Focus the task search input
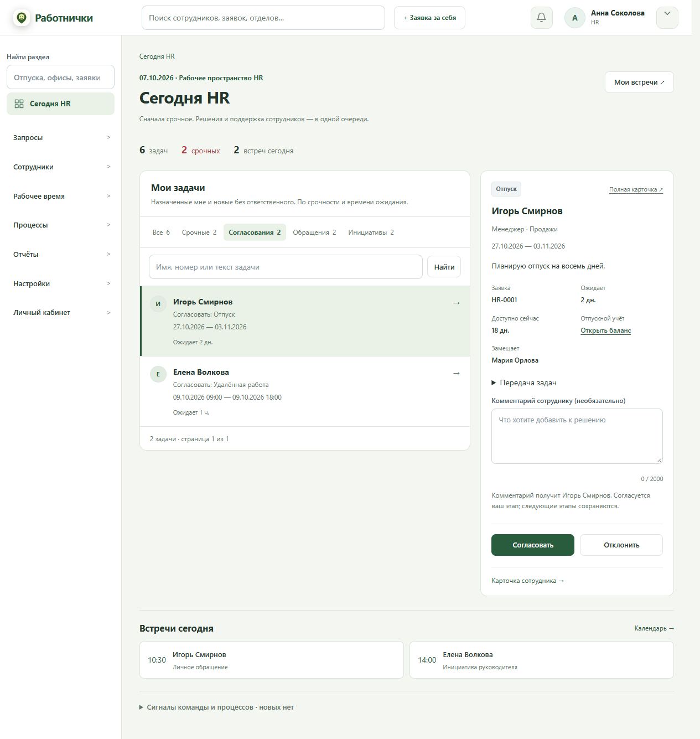 [286, 267]
